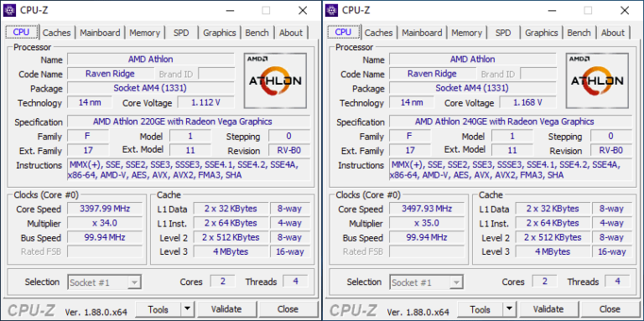The image size is (644, 321).
Task: Click Threads count field in left window
Action: pyautogui.click(x=295, y=281)
